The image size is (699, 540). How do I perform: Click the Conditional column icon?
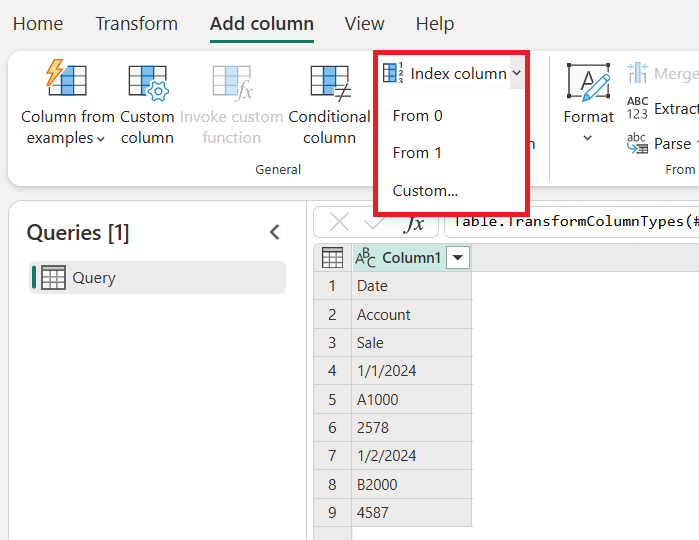330,82
